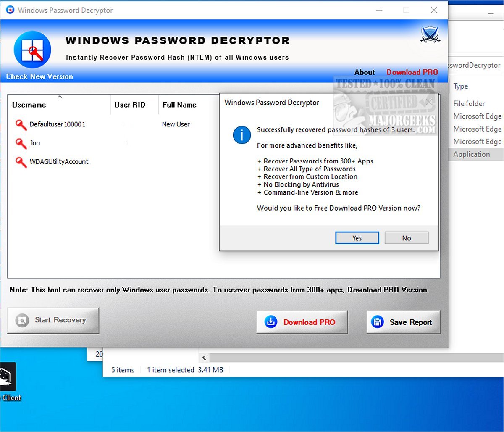Image resolution: width=504 pixels, height=432 pixels.
Task: Select the Jon username row
Action: pyautogui.click(x=113, y=143)
